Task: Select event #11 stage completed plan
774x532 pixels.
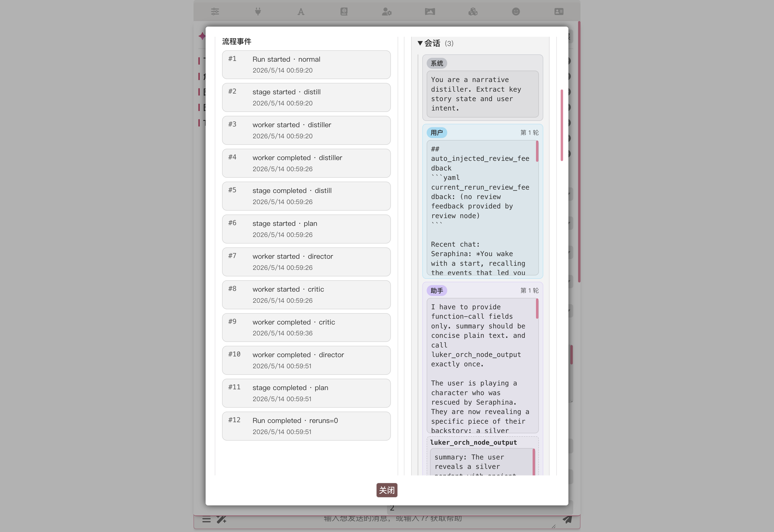Action: [x=306, y=393]
